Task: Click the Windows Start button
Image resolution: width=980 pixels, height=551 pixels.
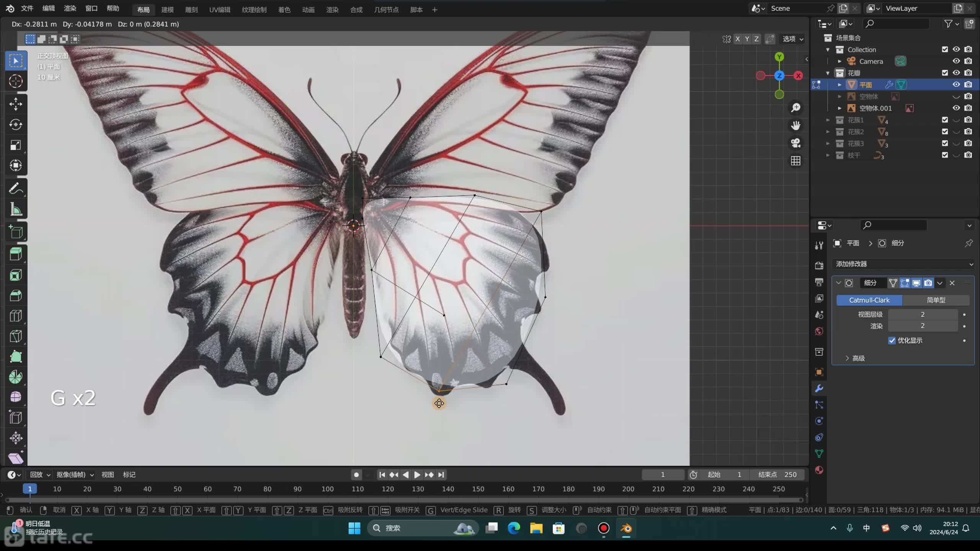Action: tap(354, 528)
